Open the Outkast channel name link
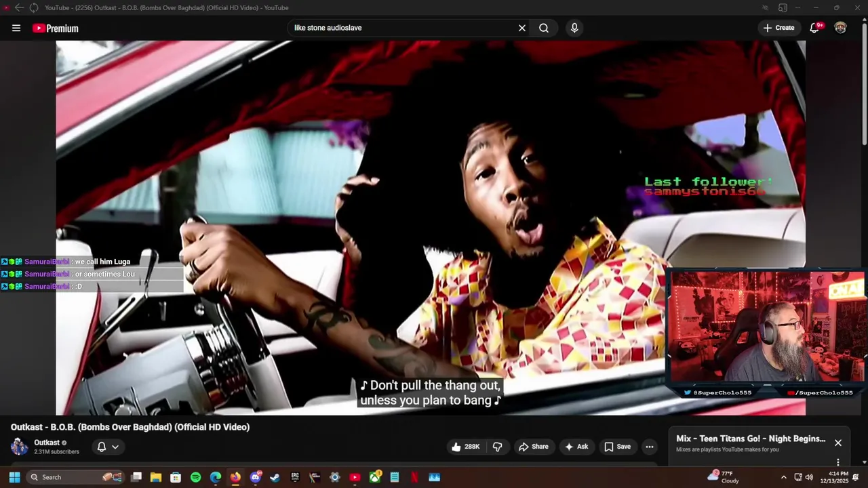 point(47,443)
